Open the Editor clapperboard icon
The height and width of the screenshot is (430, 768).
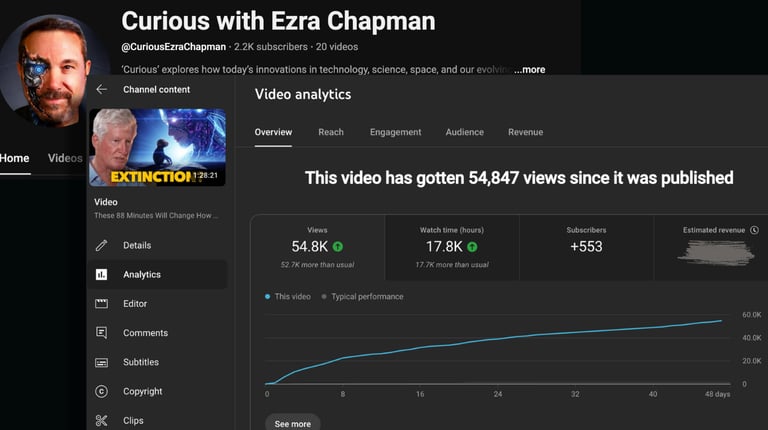[101, 304]
